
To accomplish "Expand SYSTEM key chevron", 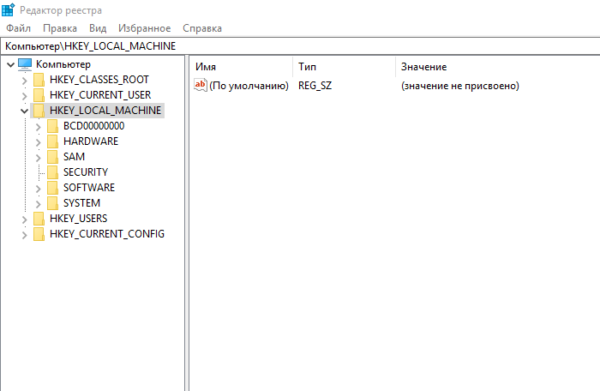I will pos(38,204).
